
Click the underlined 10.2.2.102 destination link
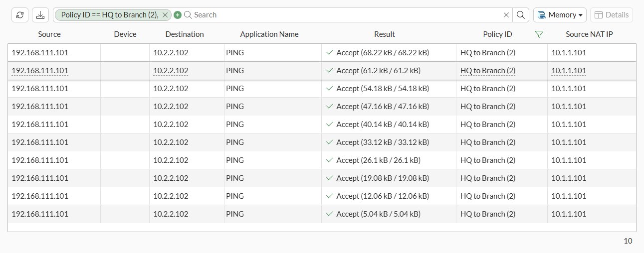(171, 71)
